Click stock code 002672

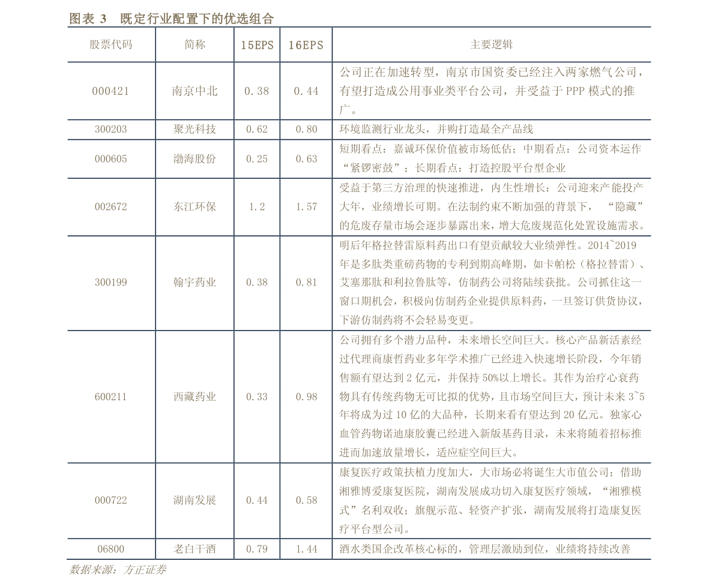point(110,206)
